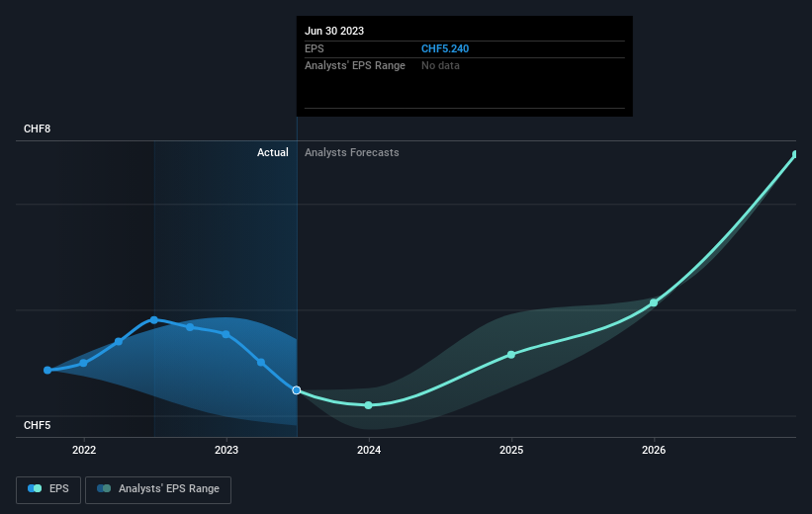Screen dimensions: 812x514
Task: Click the 2023 x-axis label
Action: coord(226,450)
